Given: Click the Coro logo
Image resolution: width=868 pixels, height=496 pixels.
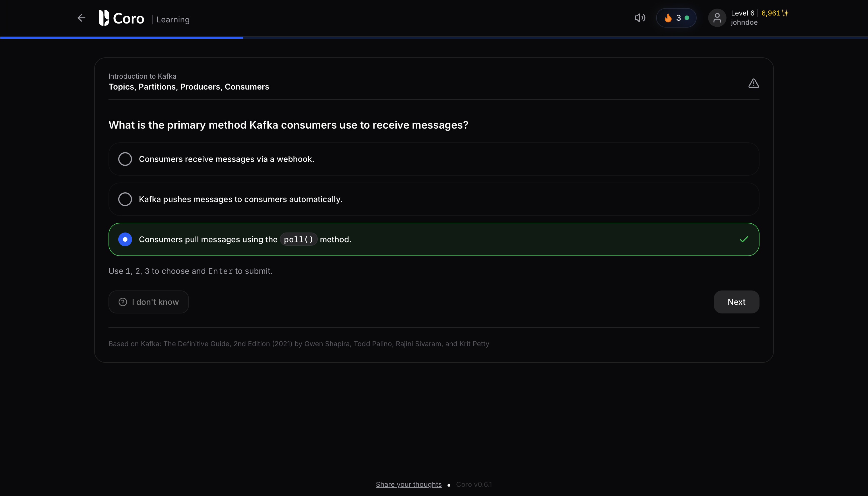Looking at the screenshot, I should click(121, 18).
